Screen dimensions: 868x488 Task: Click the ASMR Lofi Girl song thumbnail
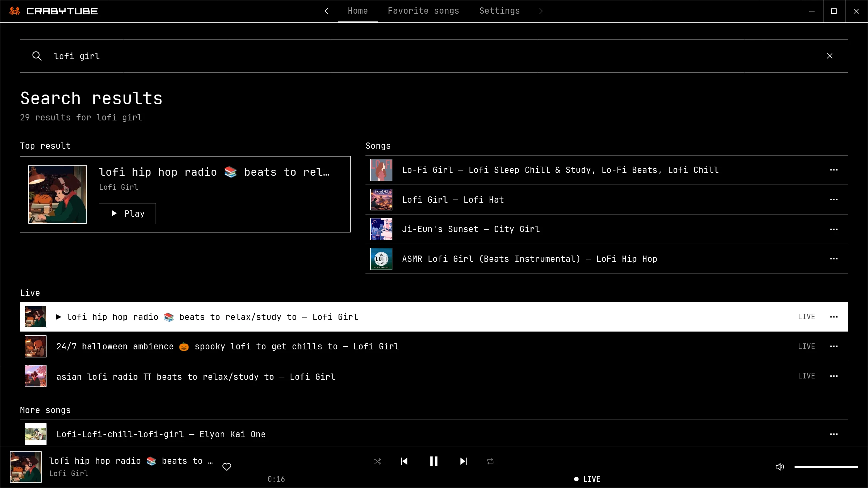pos(381,259)
